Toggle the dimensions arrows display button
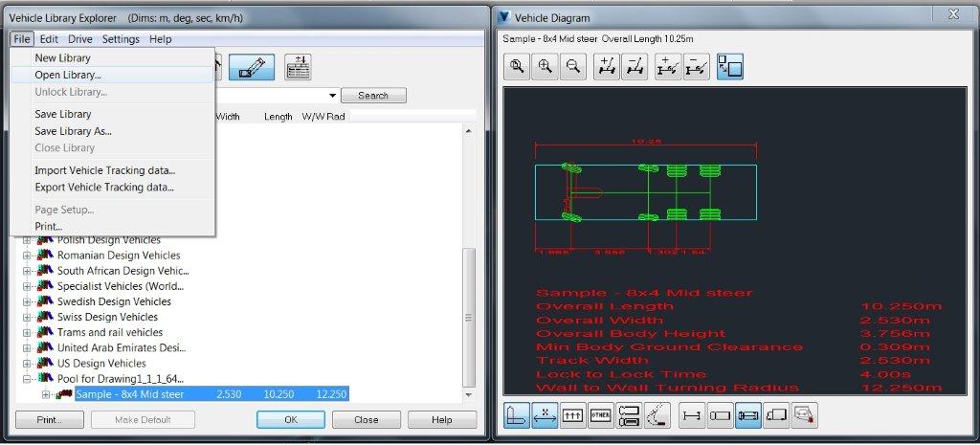Viewport: 980px width, 445px height. [x=545, y=415]
